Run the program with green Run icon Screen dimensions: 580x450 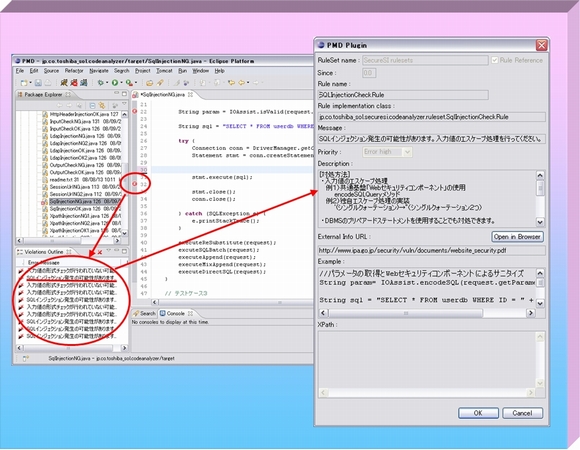(x=115, y=83)
